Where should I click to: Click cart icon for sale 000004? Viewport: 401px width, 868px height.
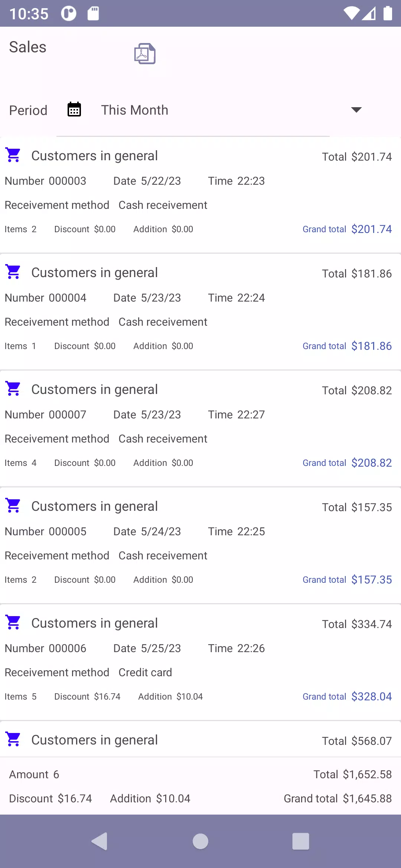click(13, 272)
